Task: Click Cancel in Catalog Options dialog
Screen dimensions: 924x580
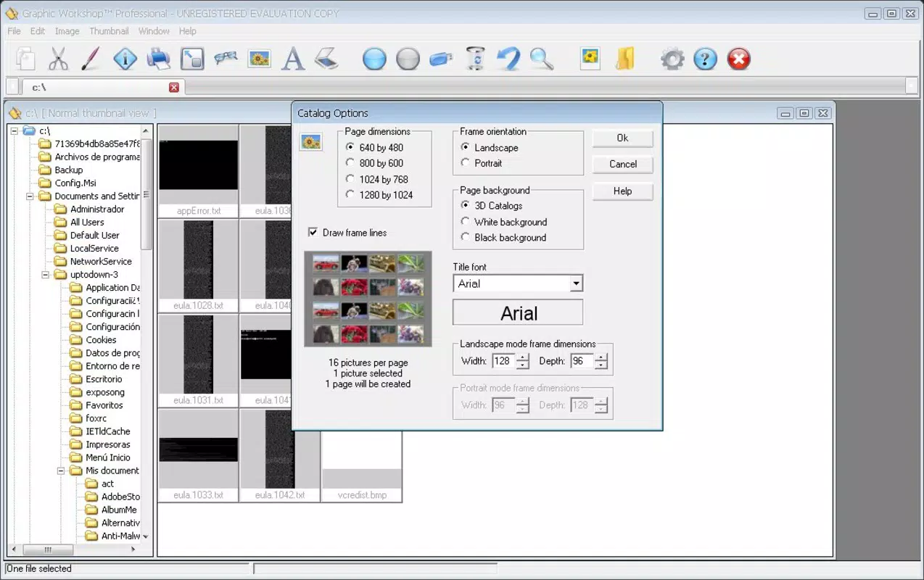Action: click(622, 165)
